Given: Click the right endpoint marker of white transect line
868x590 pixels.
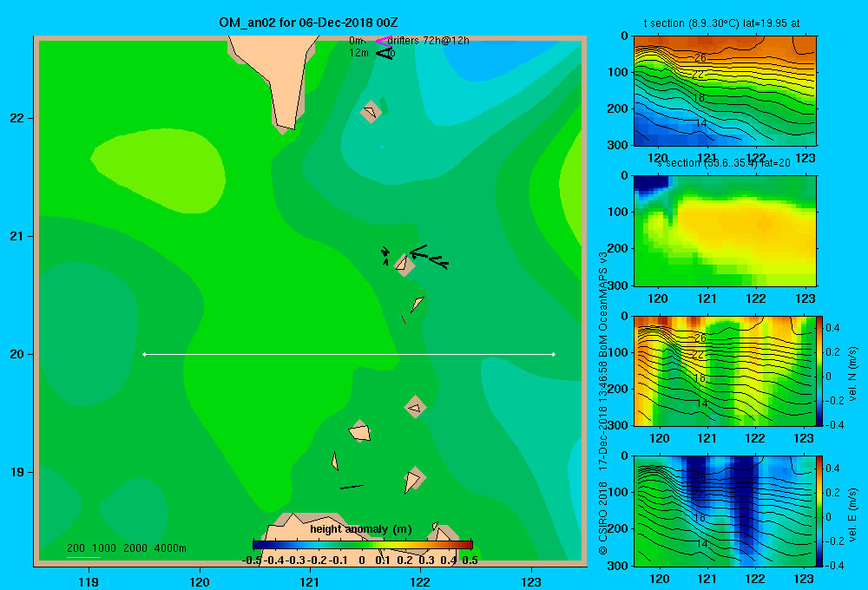Looking at the screenshot, I should tap(554, 354).
